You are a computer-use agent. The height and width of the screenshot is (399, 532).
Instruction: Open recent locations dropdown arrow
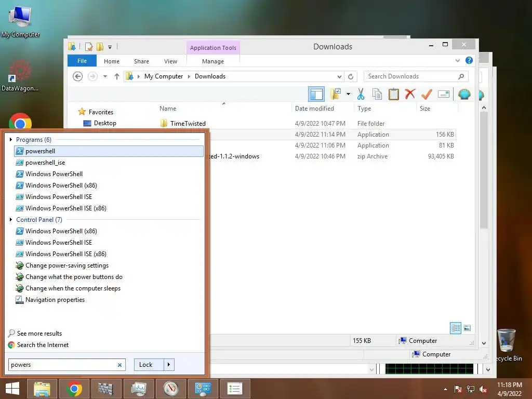coord(105,76)
